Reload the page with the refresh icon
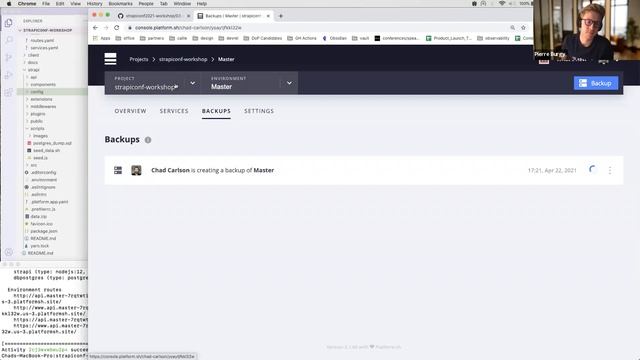The width and height of the screenshot is (640, 360). (117, 28)
